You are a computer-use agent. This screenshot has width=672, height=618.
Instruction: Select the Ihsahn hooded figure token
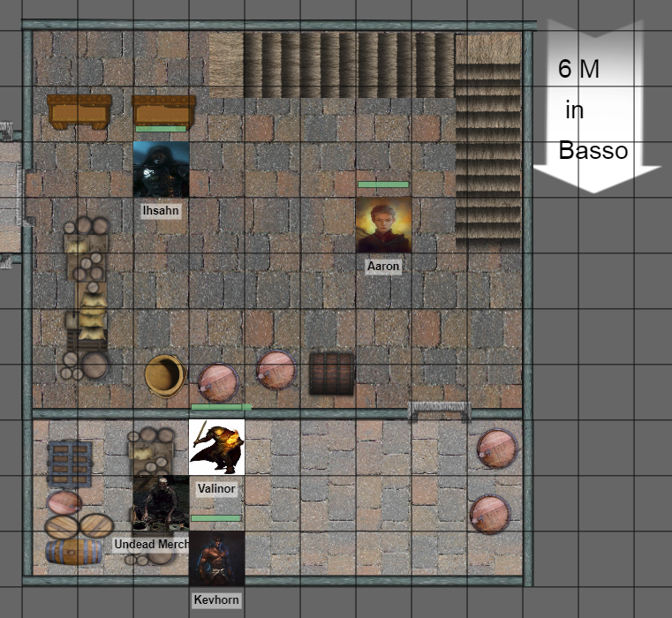tap(161, 170)
